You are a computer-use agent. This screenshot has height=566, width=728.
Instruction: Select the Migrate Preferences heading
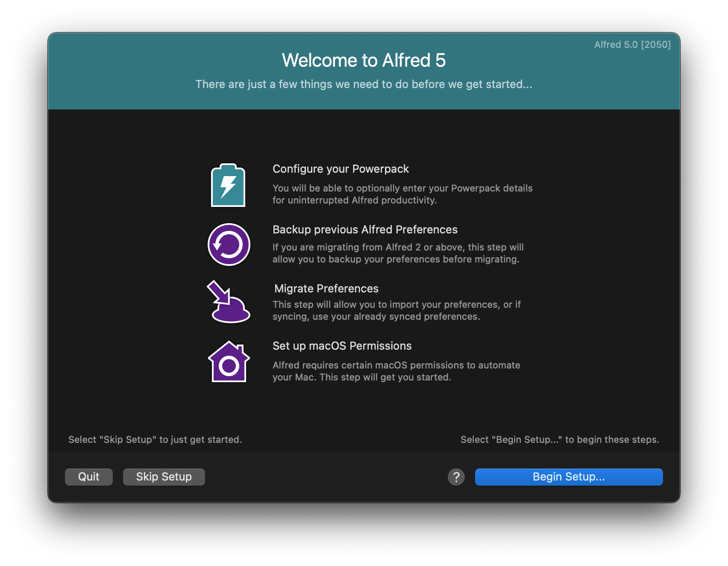(326, 289)
